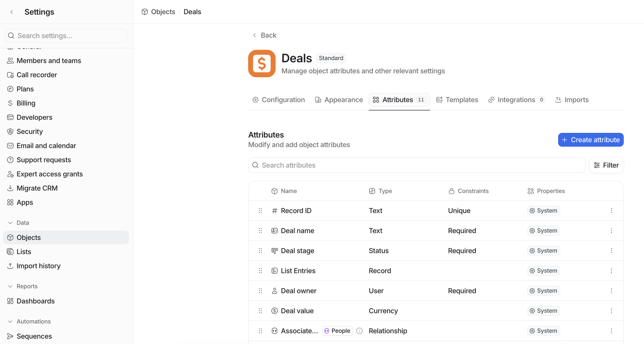Click the Create attribute button
This screenshot has height=344, width=644.
tap(591, 140)
